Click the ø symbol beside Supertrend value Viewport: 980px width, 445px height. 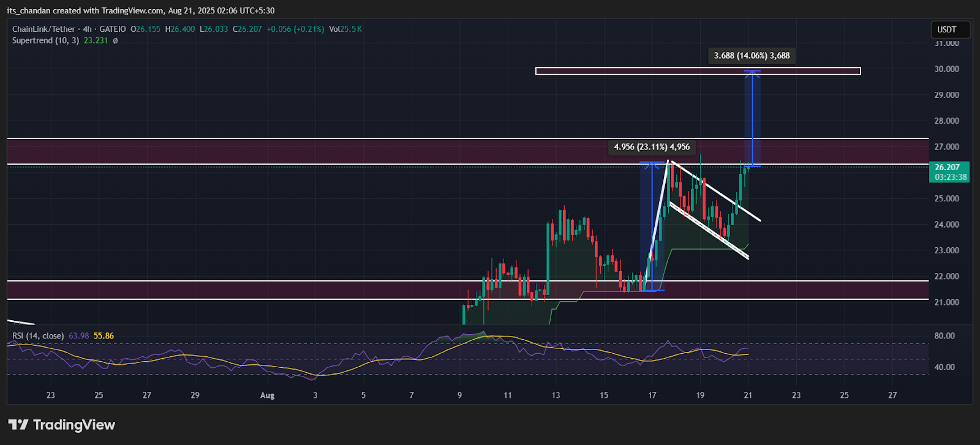pos(115,40)
